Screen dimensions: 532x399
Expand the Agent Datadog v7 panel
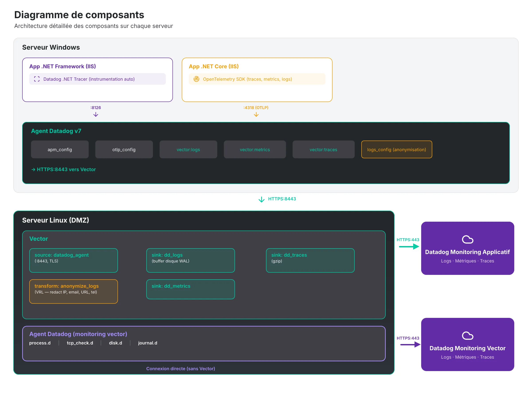56,131
